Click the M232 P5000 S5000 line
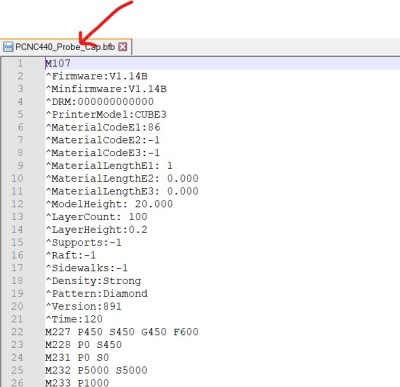 pos(96,370)
